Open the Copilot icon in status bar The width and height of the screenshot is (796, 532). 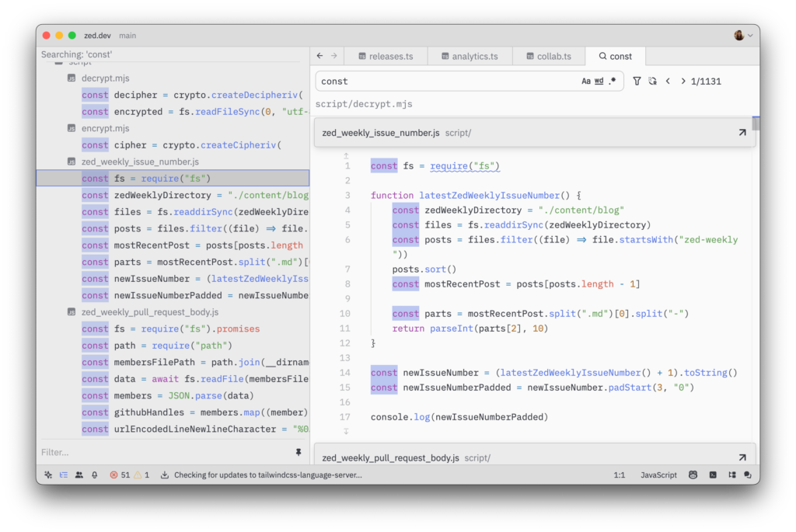(x=693, y=475)
